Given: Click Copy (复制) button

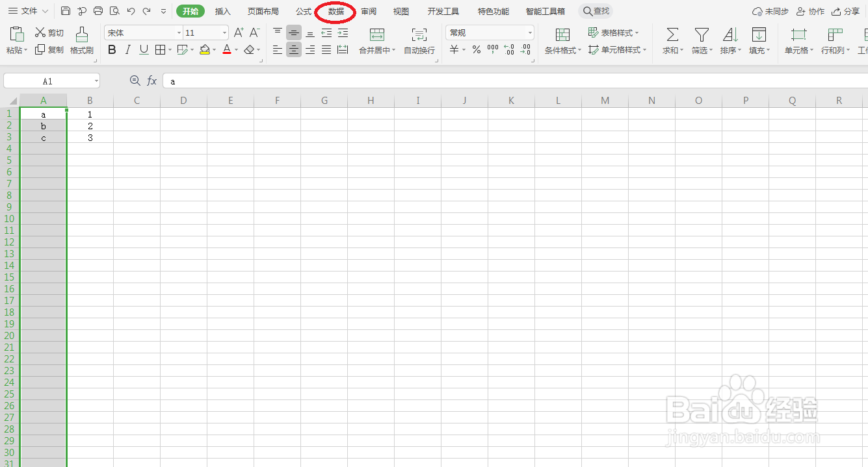Looking at the screenshot, I should pos(49,50).
